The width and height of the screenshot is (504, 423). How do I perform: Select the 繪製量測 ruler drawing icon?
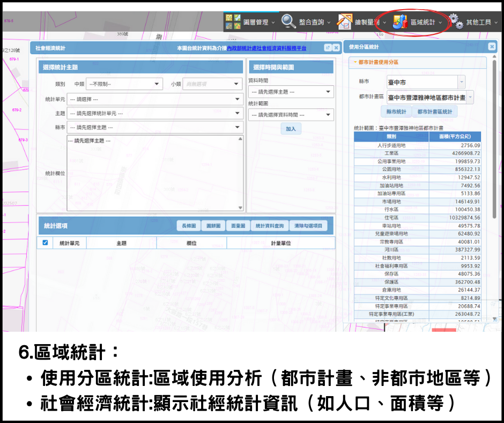pos(344,22)
